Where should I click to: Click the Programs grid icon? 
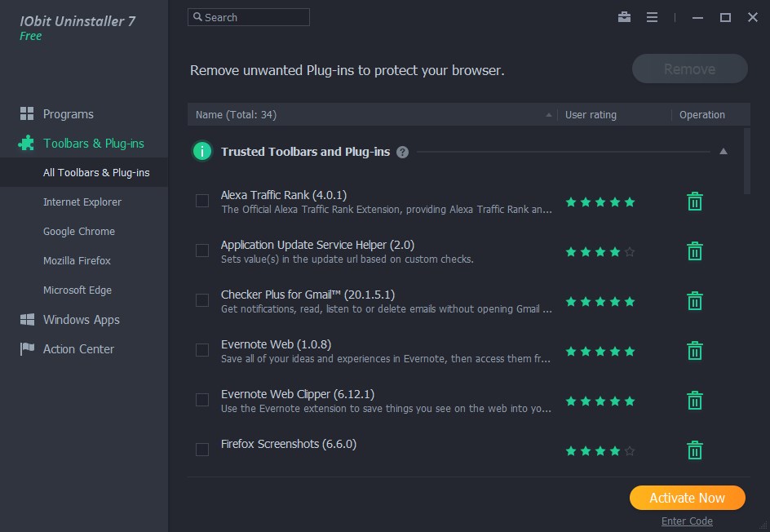pyautogui.click(x=27, y=113)
